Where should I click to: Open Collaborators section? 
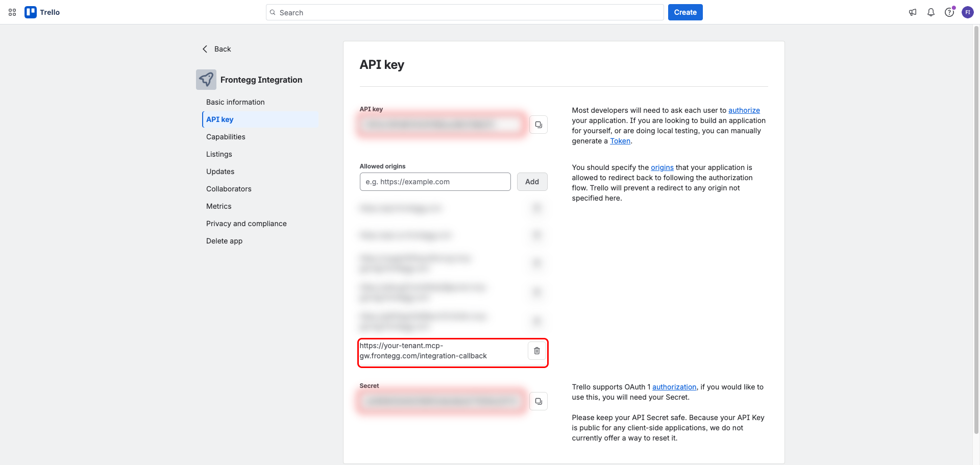(x=229, y=189)
